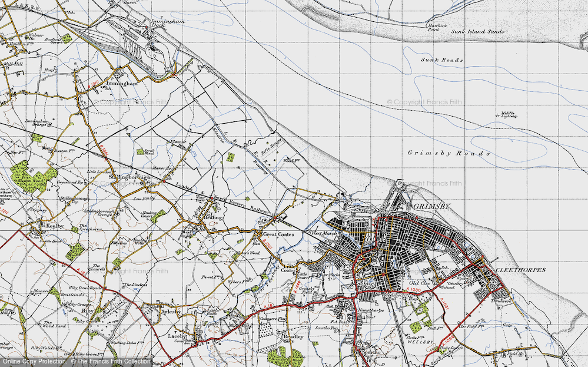Click the 'Great Coates' village name
Image resolution: width=588 pixels, height=367 pixels.
click(278, 234)
